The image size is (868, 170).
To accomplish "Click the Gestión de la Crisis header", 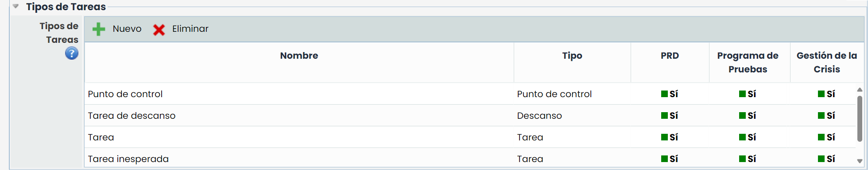I will [x=827, y=62].
